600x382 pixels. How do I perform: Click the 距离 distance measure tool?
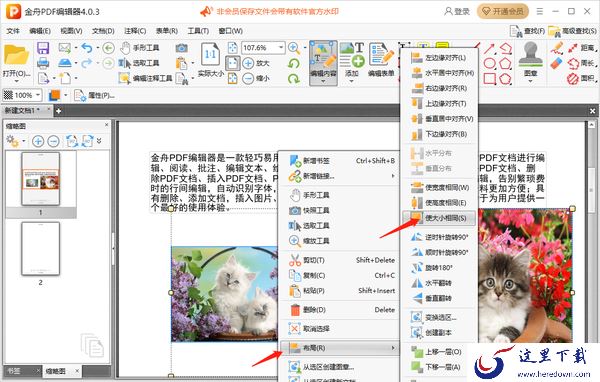582,48
